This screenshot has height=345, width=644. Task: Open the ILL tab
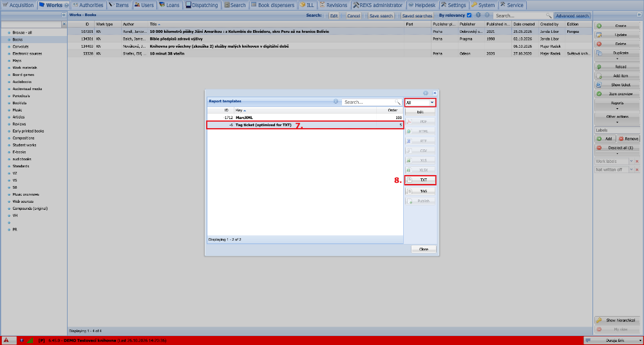coord(307,5)
